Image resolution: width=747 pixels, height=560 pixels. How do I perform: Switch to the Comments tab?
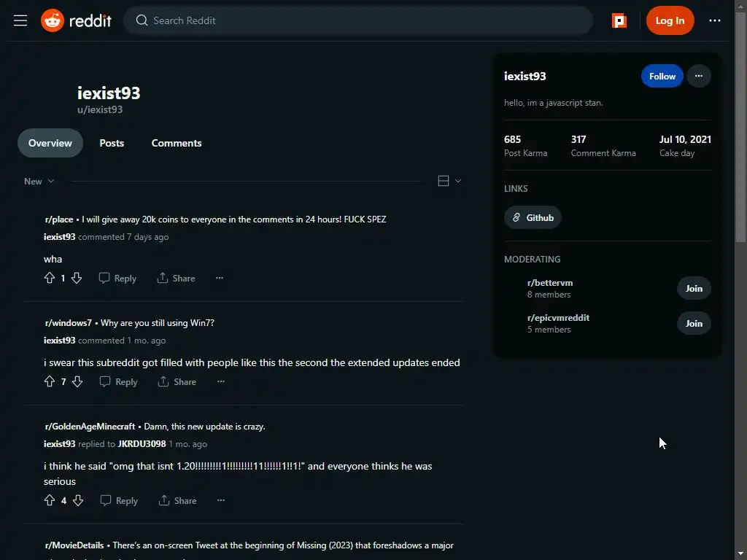tap(177, 143)
